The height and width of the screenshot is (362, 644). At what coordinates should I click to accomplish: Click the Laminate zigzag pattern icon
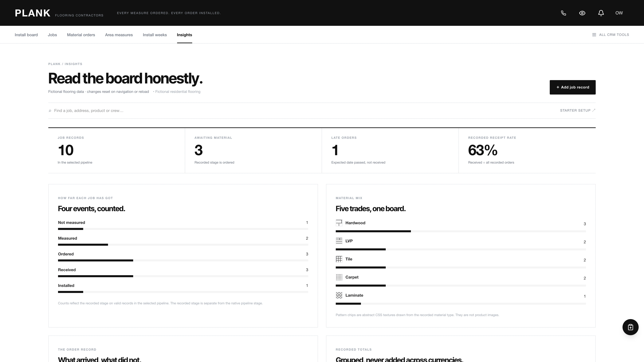tap(339, 295)
